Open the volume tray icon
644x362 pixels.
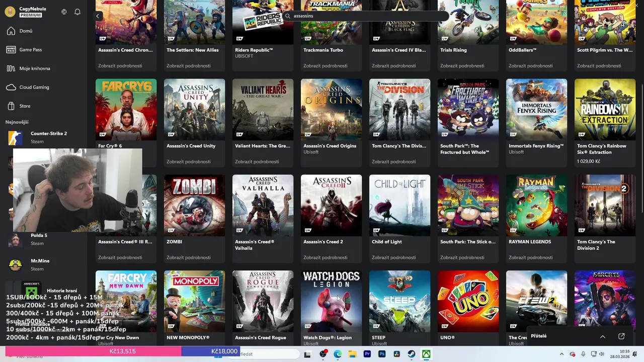(602, 354)
